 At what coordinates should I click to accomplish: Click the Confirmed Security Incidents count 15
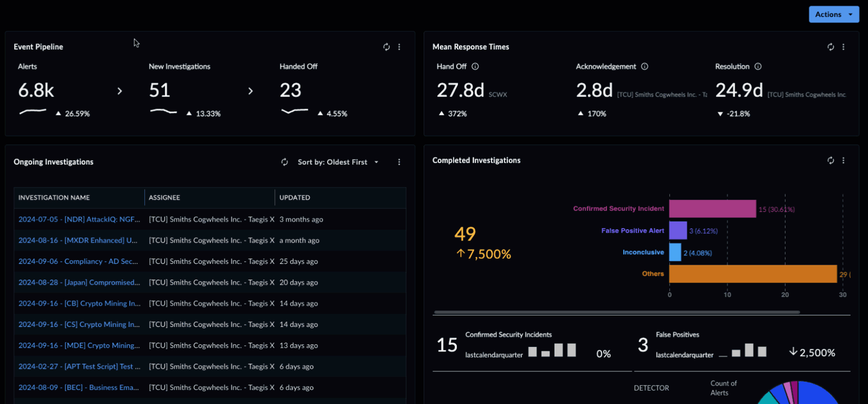pos(447,345)
